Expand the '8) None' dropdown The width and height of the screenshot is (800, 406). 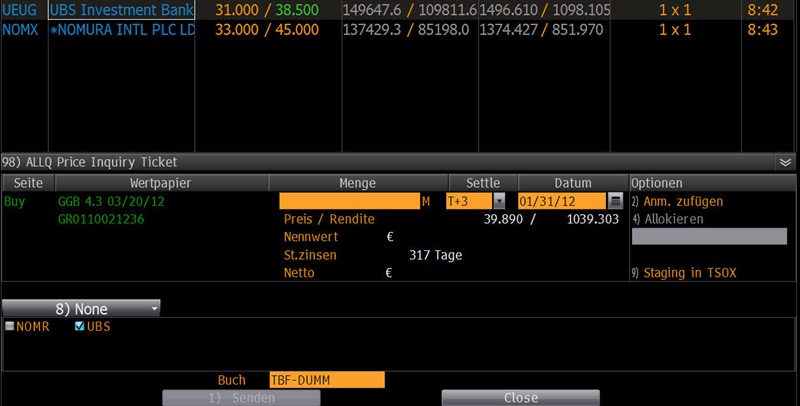(x=82, y=309)
